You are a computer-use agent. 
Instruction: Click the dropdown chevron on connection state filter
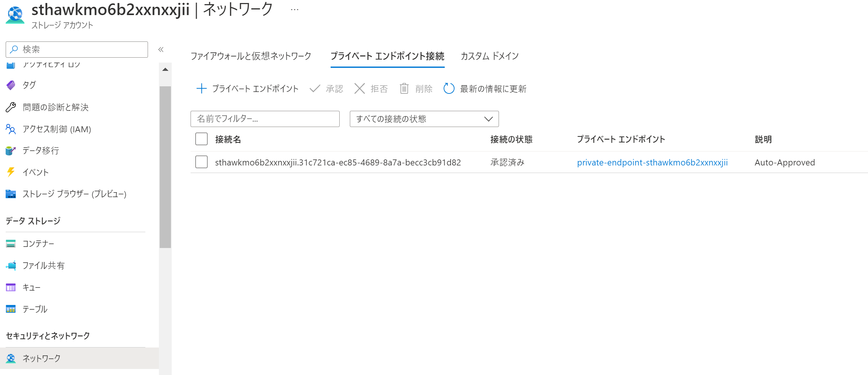pyautogui.click(x=488, y=119)
